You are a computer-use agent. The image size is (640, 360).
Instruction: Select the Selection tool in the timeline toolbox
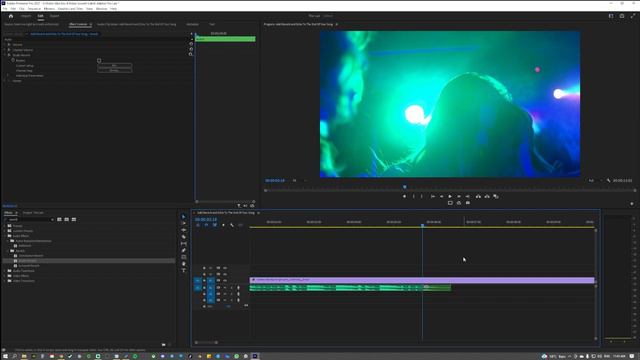click(184, 217)
